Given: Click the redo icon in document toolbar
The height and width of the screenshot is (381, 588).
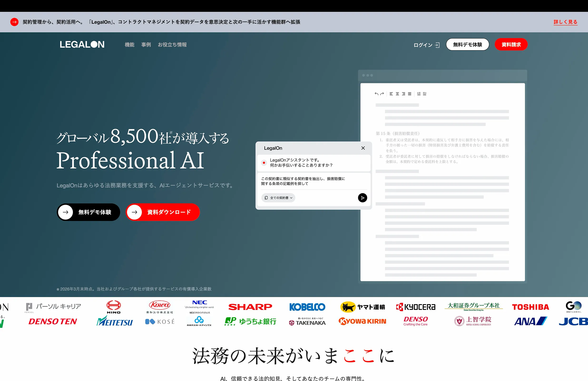Looking at the screenshot, I should [x=382, y=94].
